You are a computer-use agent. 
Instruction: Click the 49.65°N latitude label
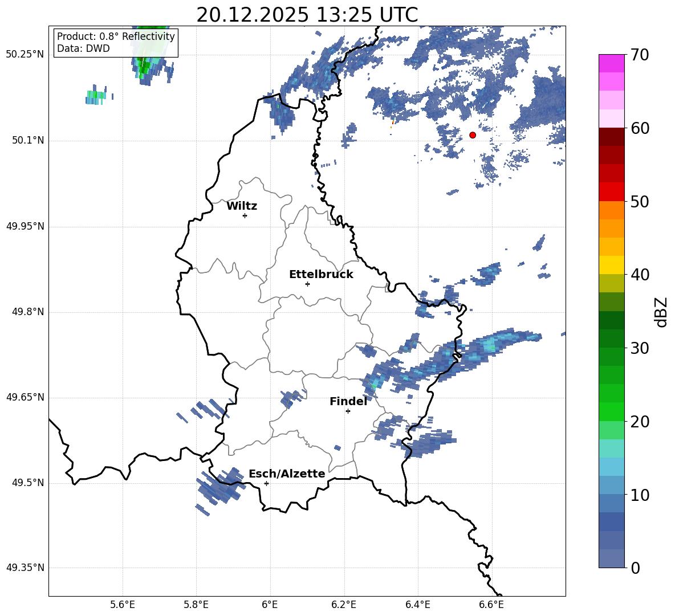25,397
